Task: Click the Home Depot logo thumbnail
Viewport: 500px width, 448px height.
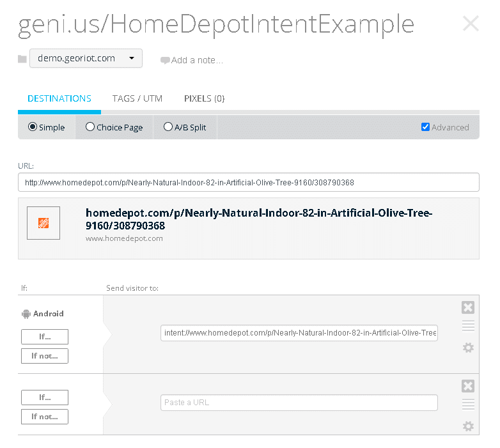Action: click(43, 223)
